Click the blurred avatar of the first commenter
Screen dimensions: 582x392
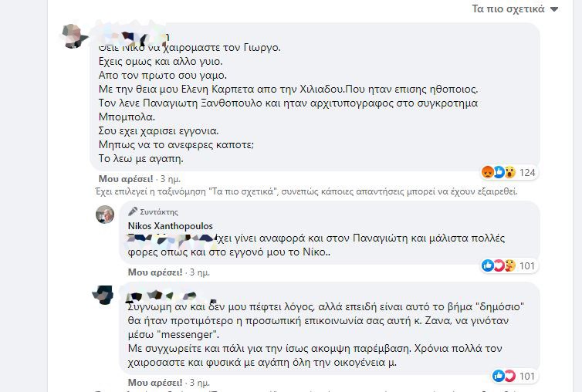75,36
